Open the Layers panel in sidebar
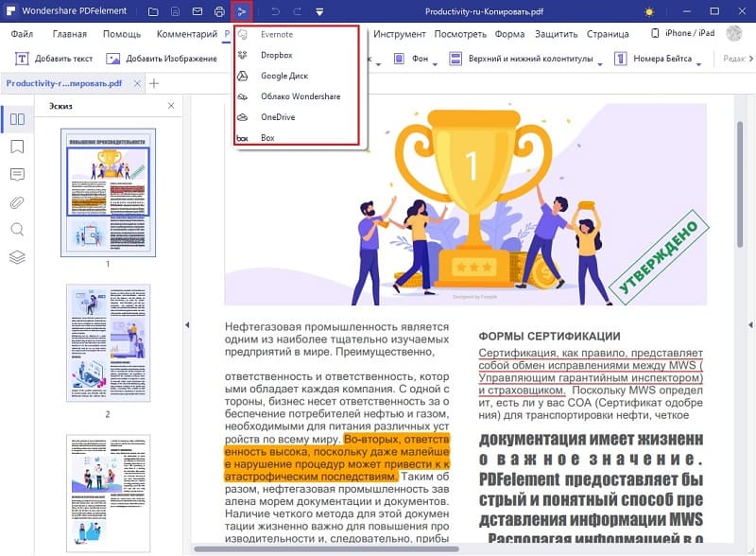This screenshot has width=756, height=556. tap(17, 255)
